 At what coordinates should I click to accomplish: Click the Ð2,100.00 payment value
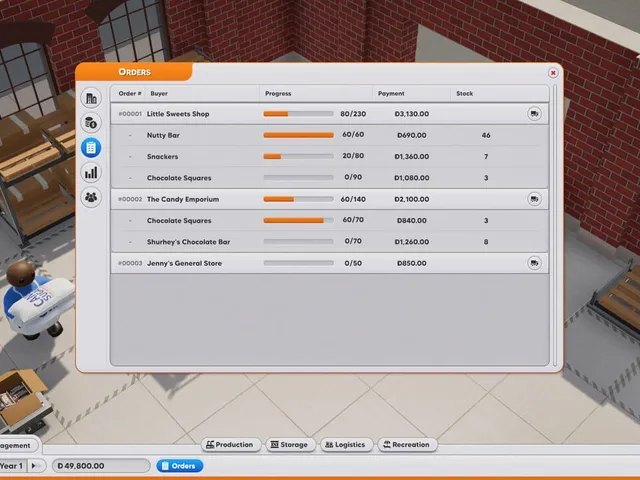[411, 199]
